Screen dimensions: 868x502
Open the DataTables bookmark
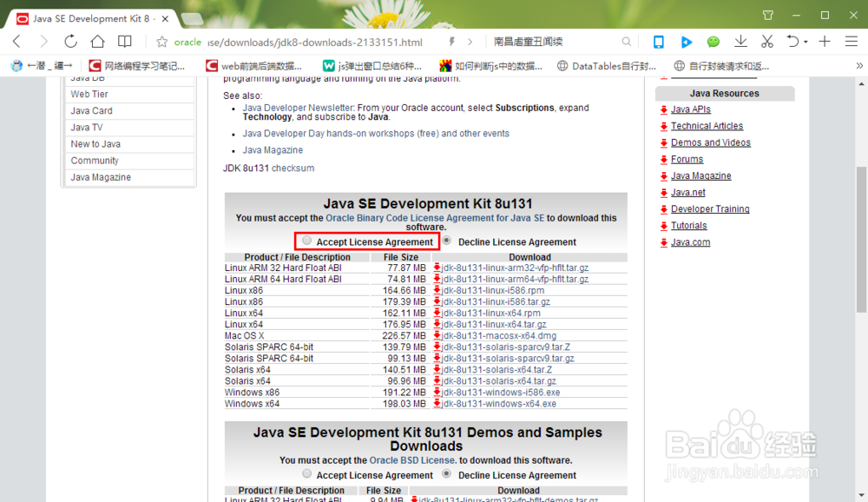(607, 66)
